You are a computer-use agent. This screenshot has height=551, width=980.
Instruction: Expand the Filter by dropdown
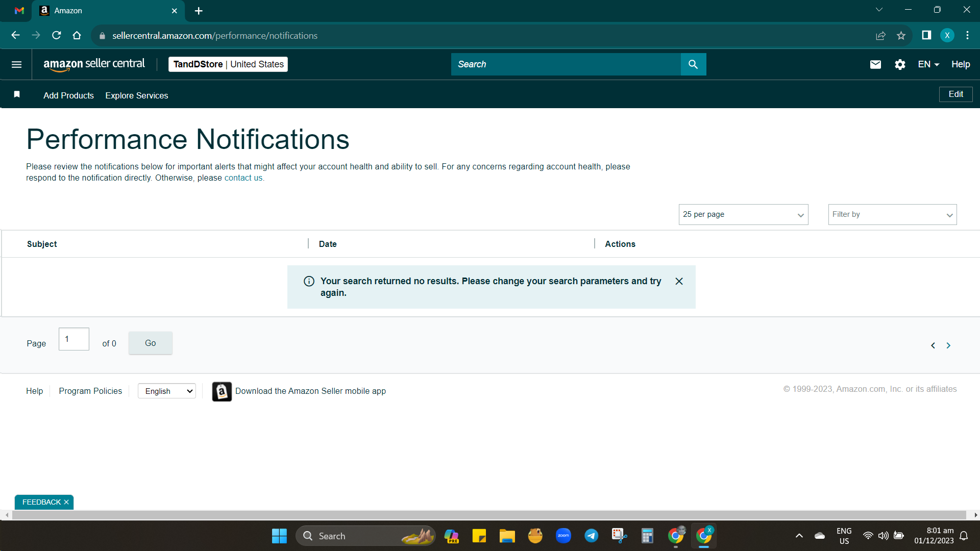pyautogui.click(x=892, y=215)
